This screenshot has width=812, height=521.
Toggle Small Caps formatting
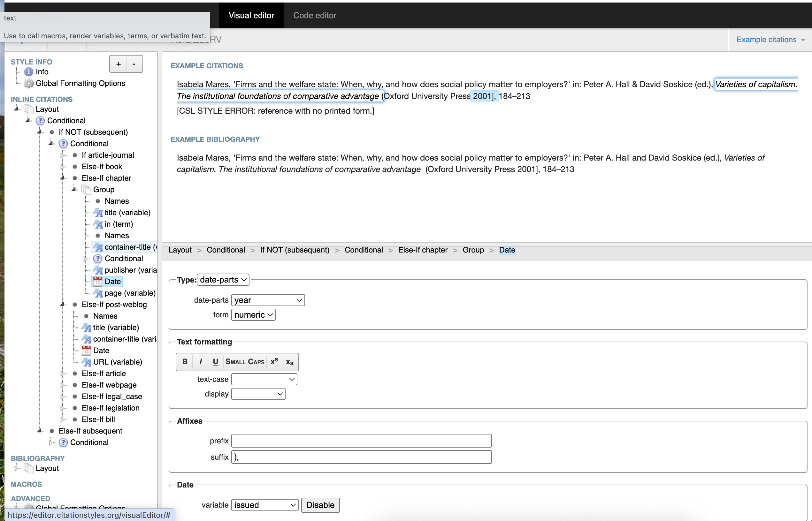(x=245, y=362)
